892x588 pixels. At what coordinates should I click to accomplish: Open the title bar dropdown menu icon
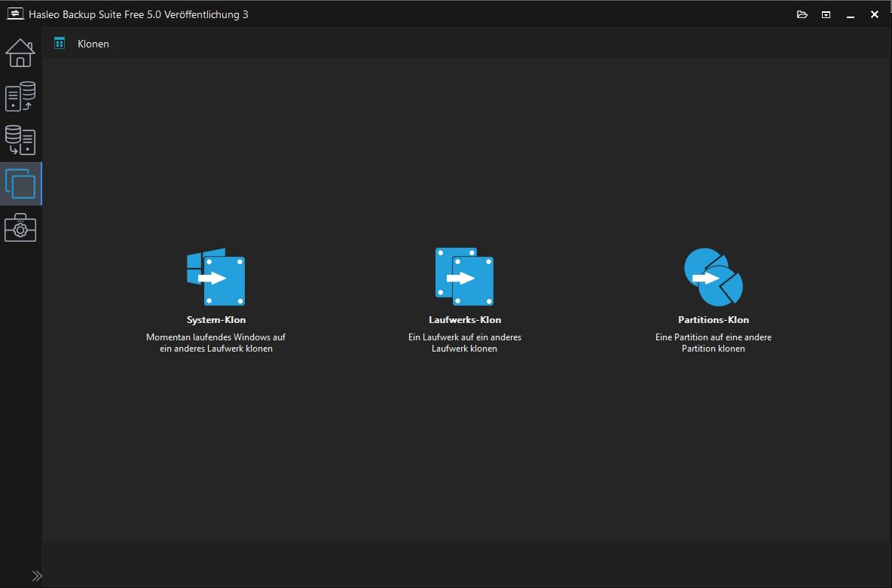[x=826, y=15]
